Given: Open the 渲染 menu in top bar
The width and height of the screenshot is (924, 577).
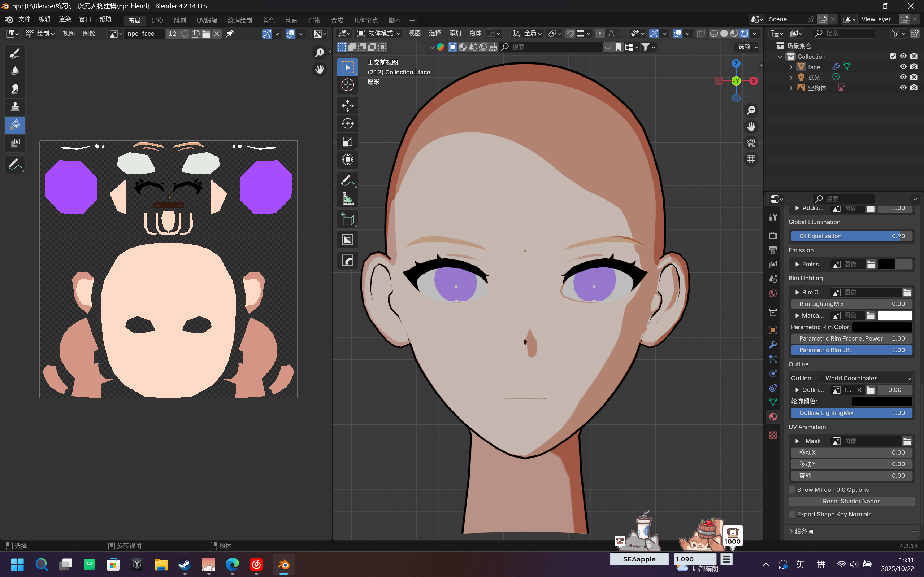Looking at the screenshot, I should pyautogui.click(x=65, y=19).
